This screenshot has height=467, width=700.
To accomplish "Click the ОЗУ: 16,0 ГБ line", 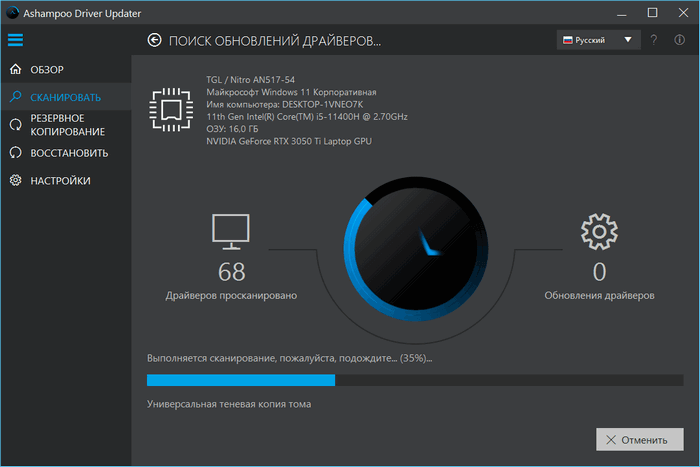I will [x=232, y=129].
